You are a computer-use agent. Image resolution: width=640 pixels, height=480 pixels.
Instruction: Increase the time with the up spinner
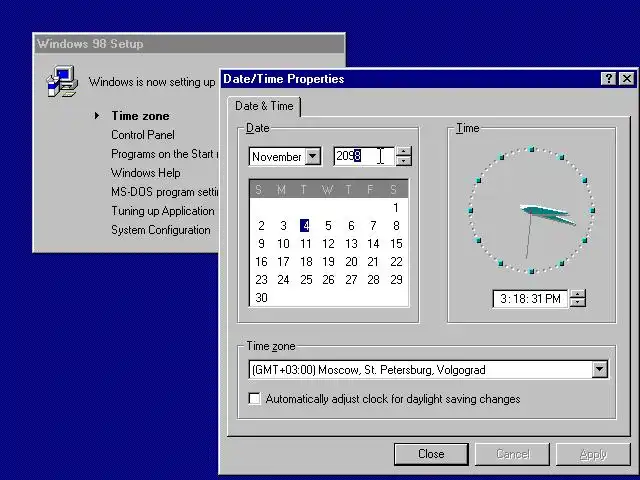[577, 294]
